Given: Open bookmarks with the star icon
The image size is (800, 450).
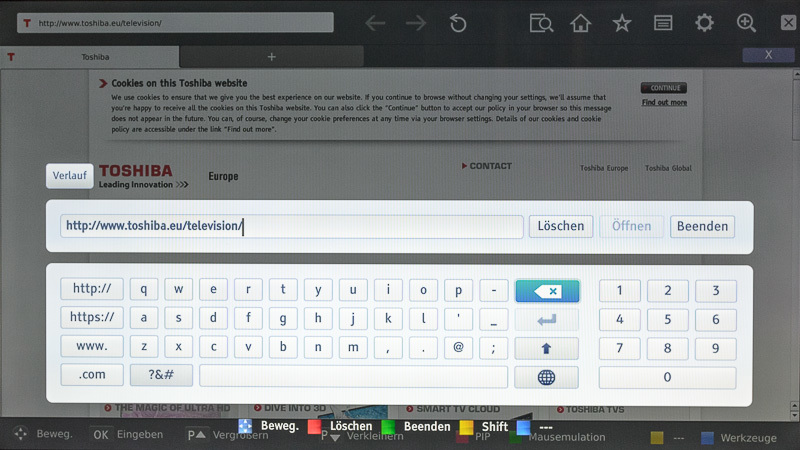Looking at the screenshot, I should pos(622,23).
